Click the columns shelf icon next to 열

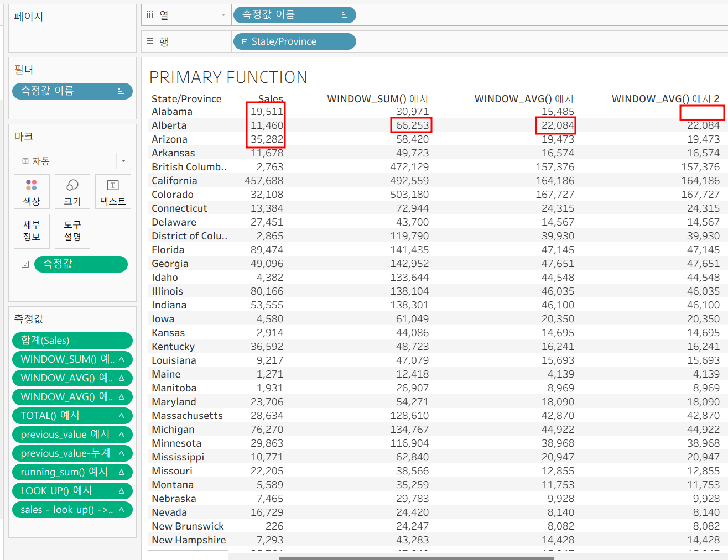pyautogui.click(x=150, y=15)
